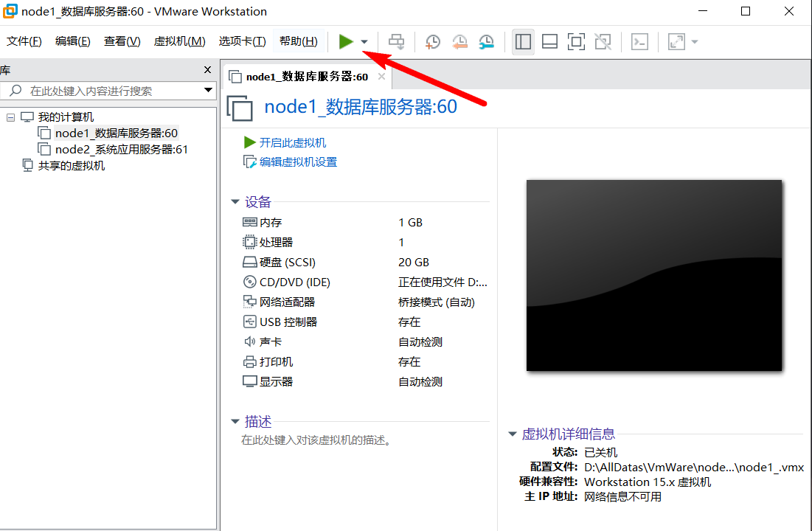The width and height of the screenshot is (812, 531).
Task: Open the power options dropdown arrow
Action: click(x=363, y=42)
